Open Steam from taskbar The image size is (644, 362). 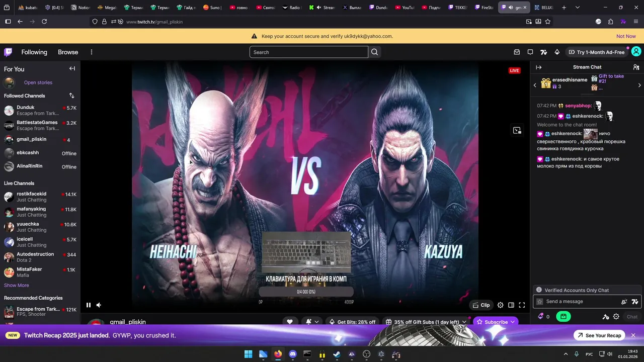(x=337, y=354)
